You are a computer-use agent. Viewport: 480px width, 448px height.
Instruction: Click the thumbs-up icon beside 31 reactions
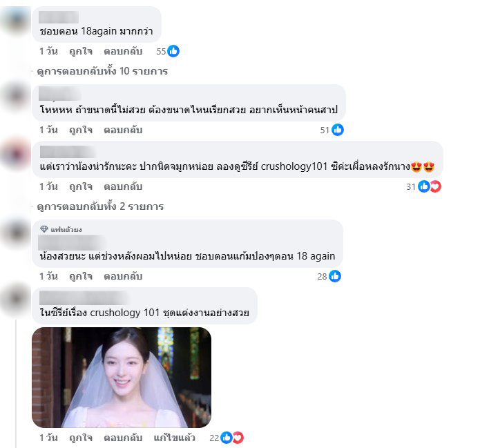(x=424, y=186)
